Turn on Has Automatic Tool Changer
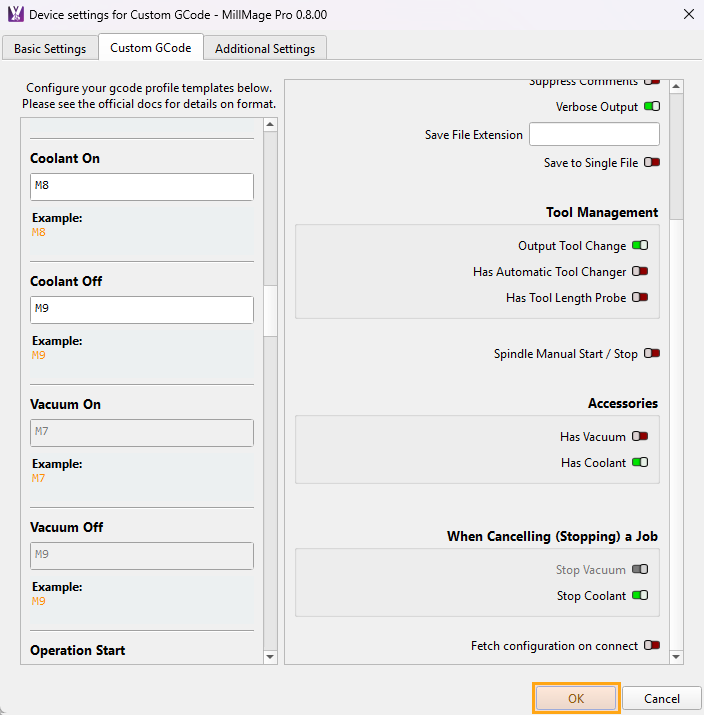Screen dimensions: 704x715 [x=640, y=272]
